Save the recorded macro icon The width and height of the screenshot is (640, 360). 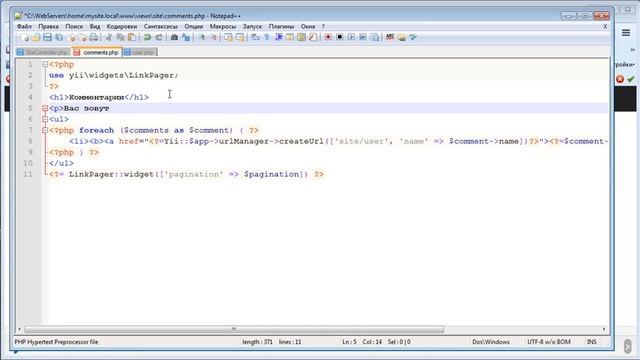pos(374,38)
